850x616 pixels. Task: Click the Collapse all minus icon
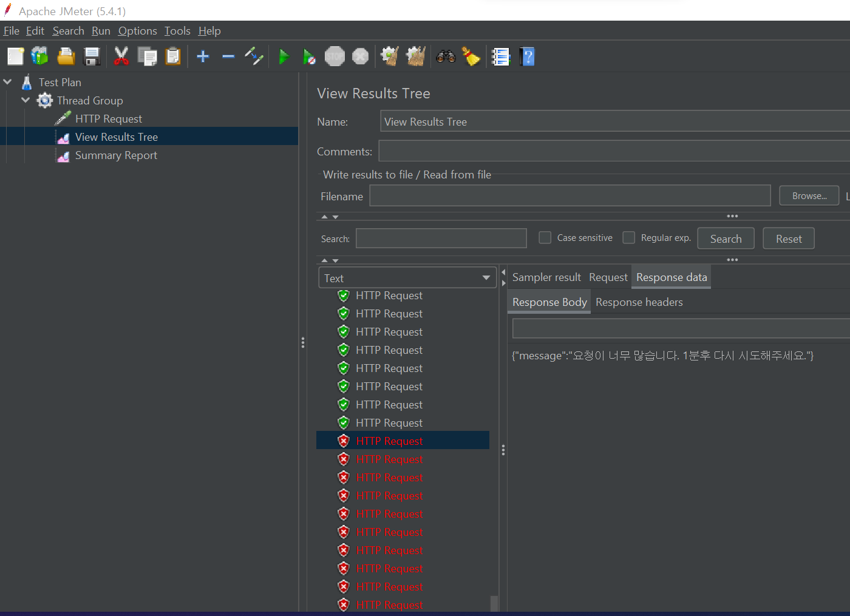(x=228, y=56)
